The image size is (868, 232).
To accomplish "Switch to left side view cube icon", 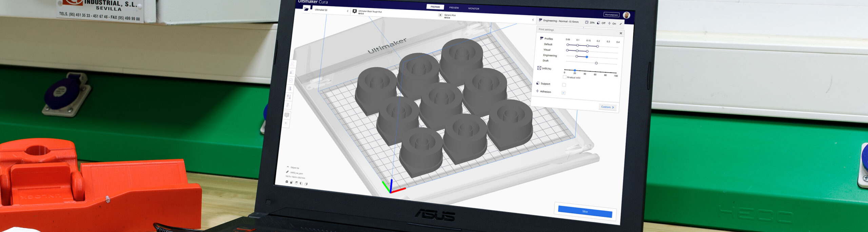I will pyautogui.click(x=301, y=183).
